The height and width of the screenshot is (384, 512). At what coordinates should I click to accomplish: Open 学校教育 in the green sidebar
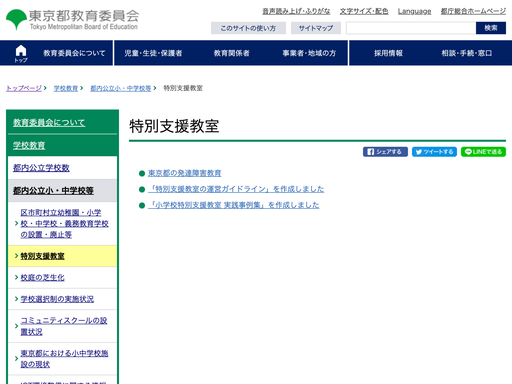pos(29,145)
